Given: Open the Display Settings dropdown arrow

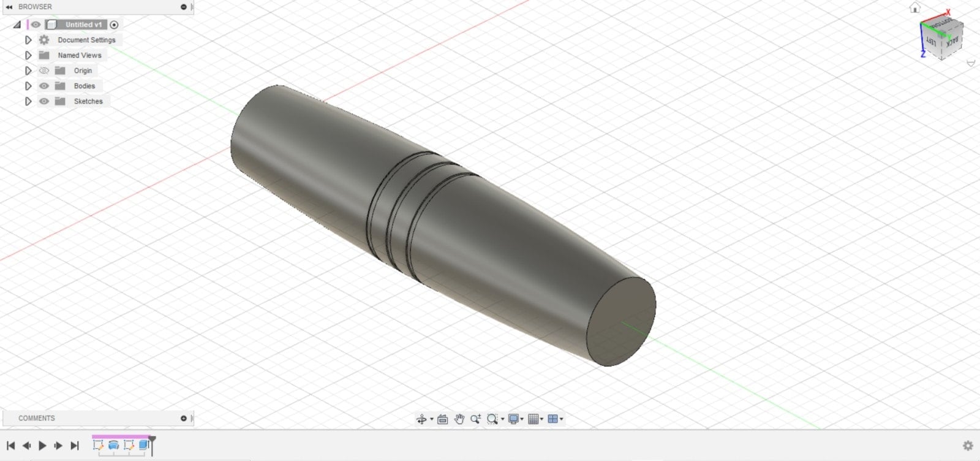Looking at the screenshot, I should (x=522, y=419).
